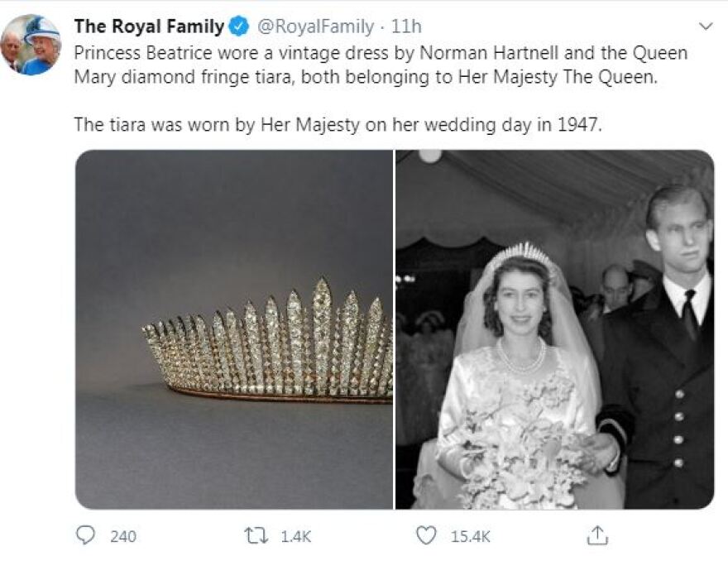This screenshot has height=561, width=728.
Task: Open "The Royal Family" account name link
Action: [149, 27]
